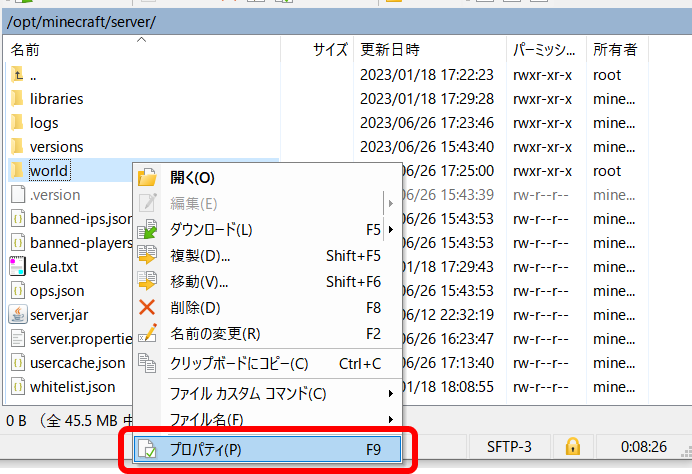Choose 名前の変更(R) from context menu

[x=267, y=334]
